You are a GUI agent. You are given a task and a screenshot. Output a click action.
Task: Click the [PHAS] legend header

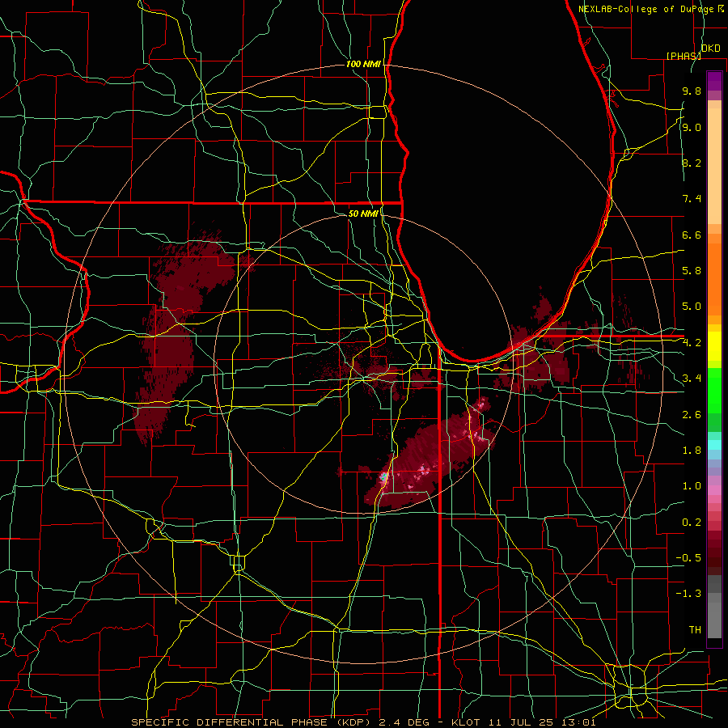[x=684, y=56]
